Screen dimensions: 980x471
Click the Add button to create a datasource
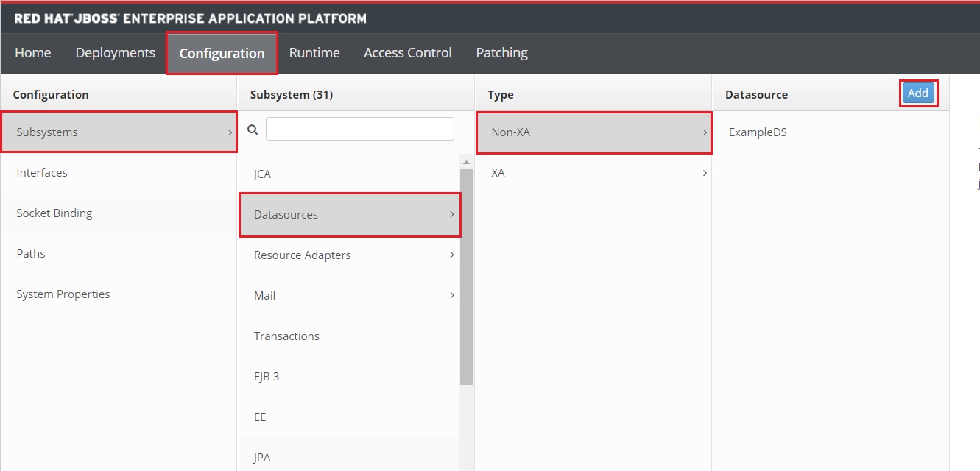coord(917,93)
